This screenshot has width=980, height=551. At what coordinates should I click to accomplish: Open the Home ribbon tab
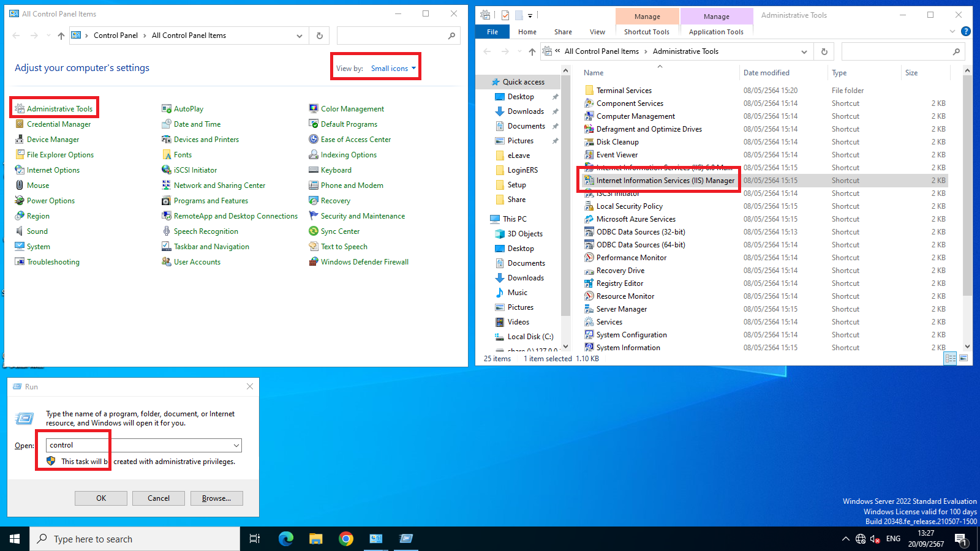tap(527, 32)
